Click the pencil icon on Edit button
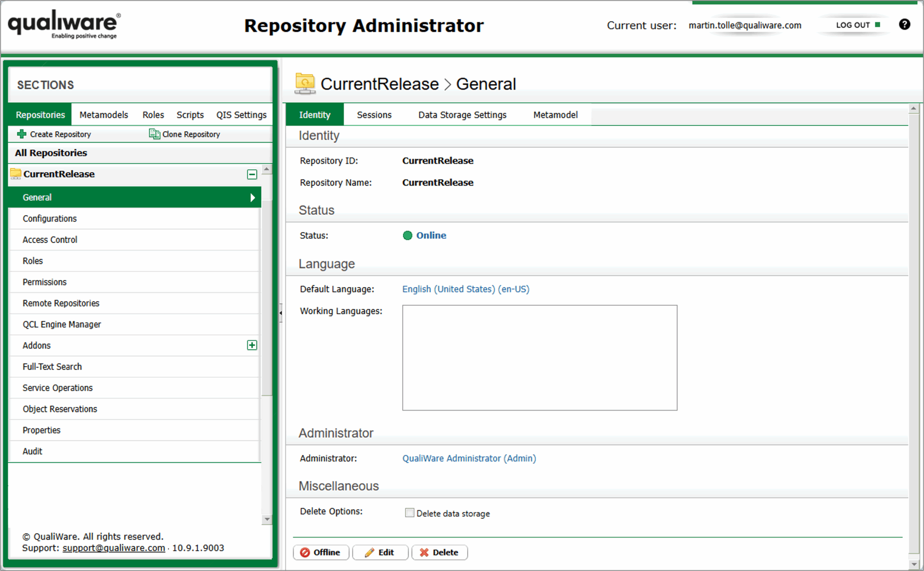 coord(369,553)
